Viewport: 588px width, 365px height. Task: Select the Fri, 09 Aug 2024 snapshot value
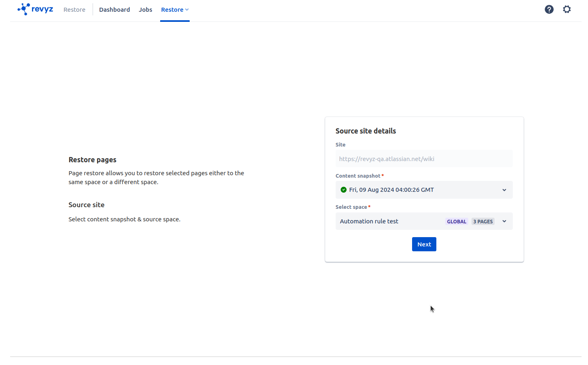(x=391, y=190)
